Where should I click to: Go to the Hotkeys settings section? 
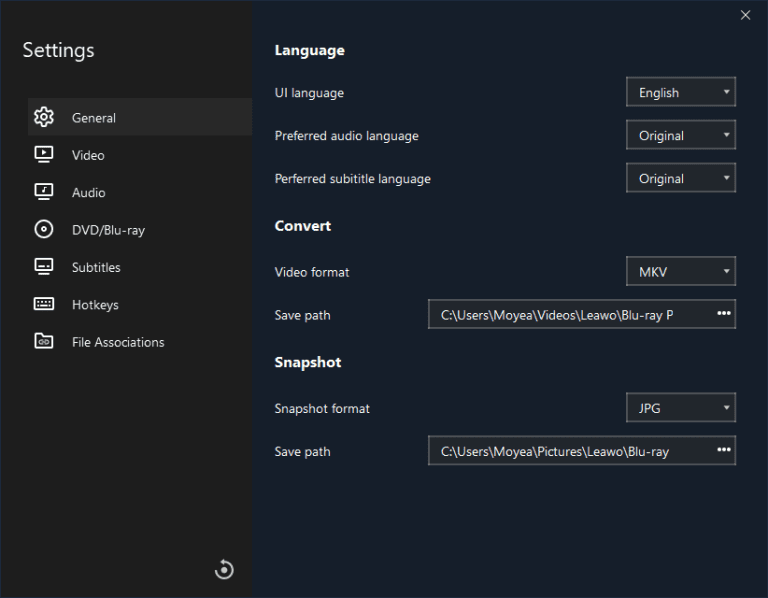tap(95, 304)
